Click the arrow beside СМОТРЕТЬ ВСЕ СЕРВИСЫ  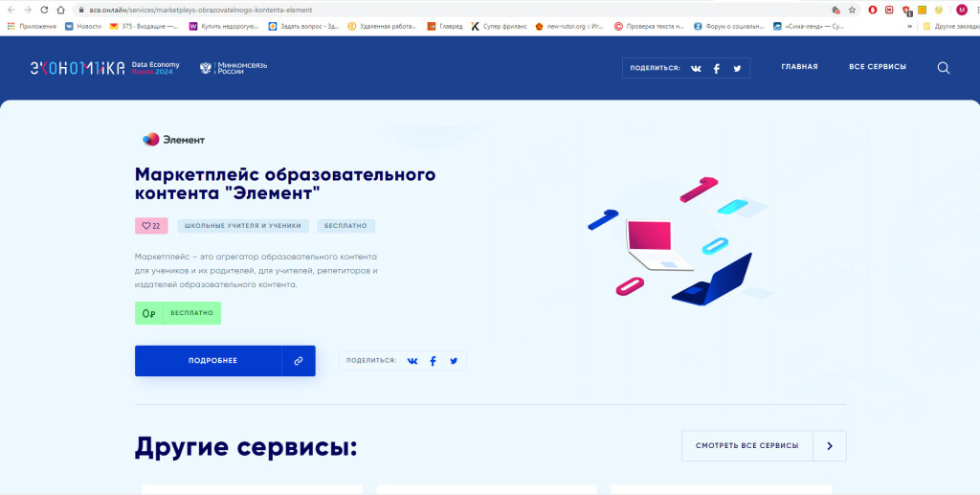[x=830, y=445]
